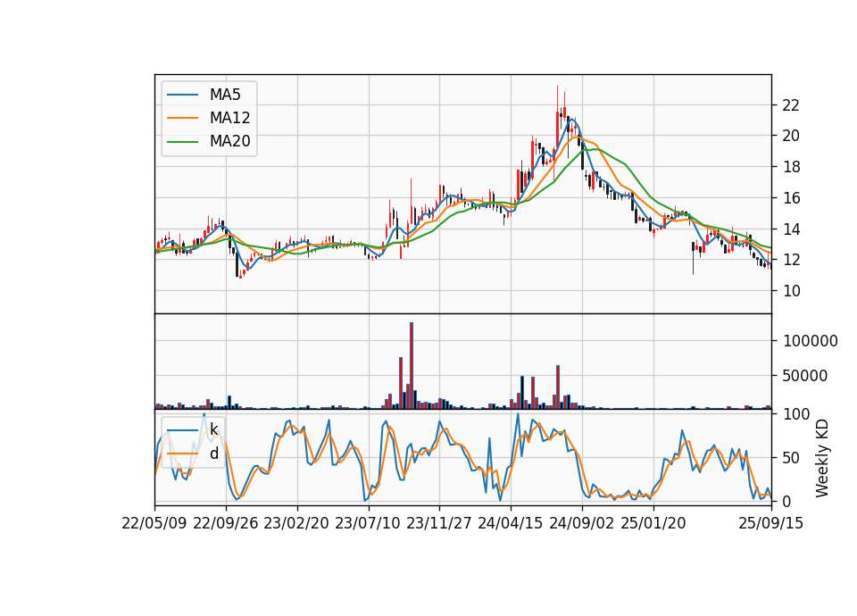Click the 24/09/02 date tick label
This screenshot has width=857, height=616.
click(x=581, y=523)
